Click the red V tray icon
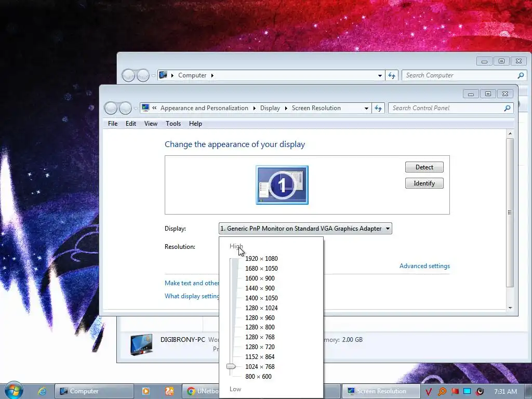The height and width of the screenshot is (399, 532). click(x=429, y=392)
